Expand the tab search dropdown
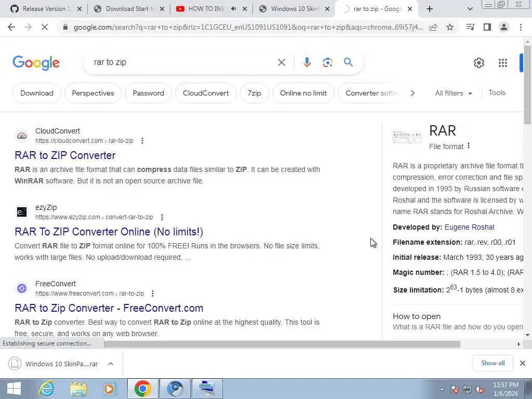The image size is (532, 399). point(470,9)
